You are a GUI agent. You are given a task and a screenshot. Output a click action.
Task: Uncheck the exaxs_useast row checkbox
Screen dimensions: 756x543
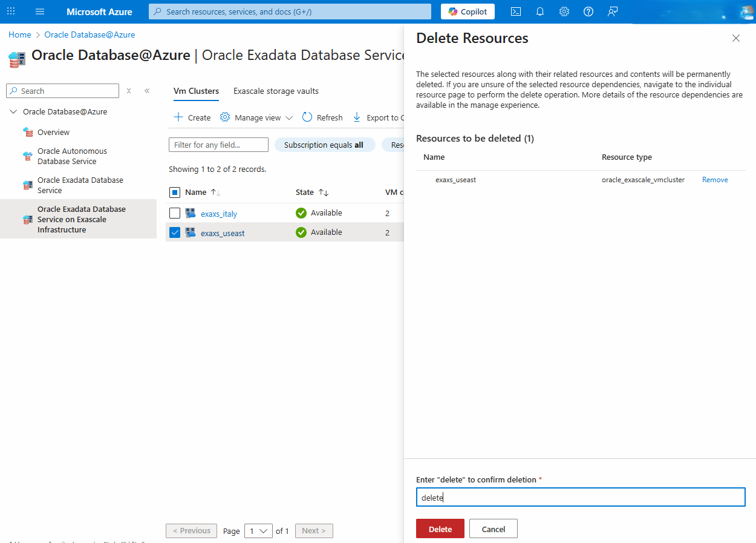coord(175,232)
